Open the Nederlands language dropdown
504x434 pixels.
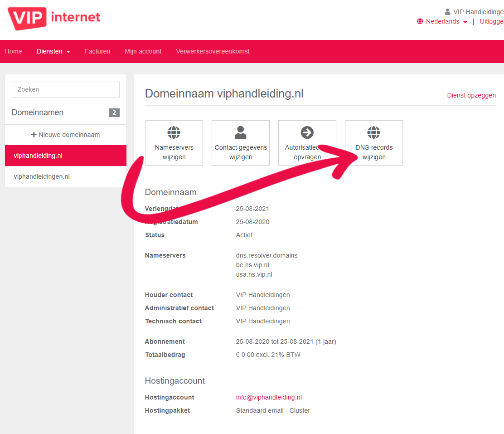point(446,22)
